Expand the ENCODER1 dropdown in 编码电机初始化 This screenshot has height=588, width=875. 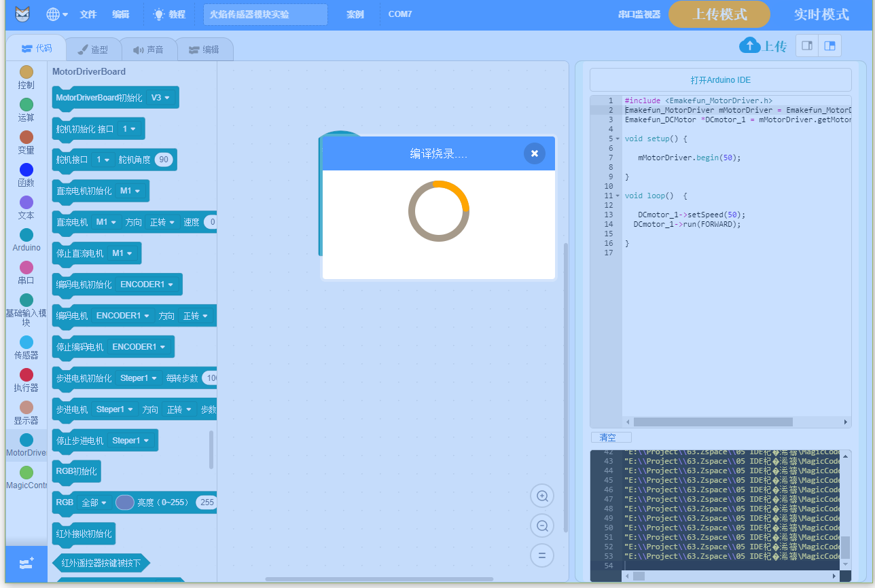tap(147, 284)
